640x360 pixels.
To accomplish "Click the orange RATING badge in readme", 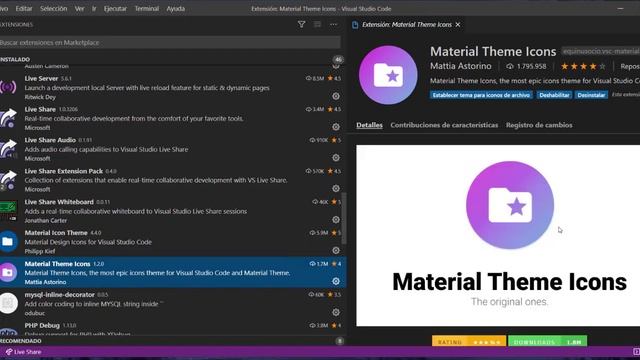I will click(469, 342).
